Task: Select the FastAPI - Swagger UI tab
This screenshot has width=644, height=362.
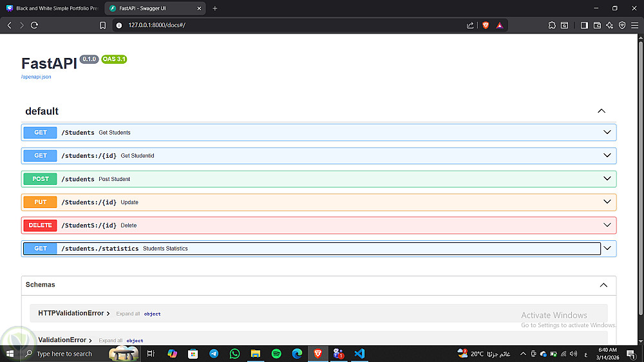Action: (x=155, y=8)
